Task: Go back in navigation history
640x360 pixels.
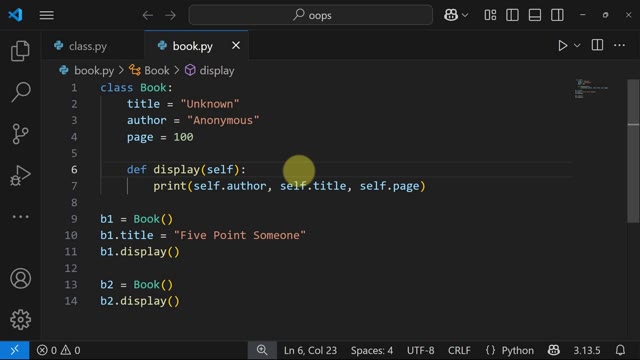Action: 148,16
